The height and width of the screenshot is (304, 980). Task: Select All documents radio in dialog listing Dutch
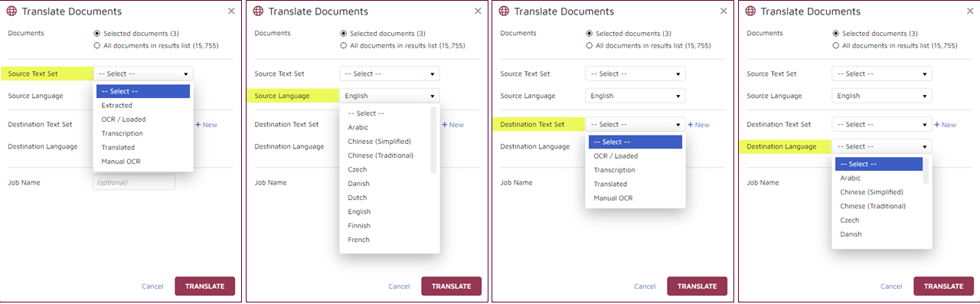pos(343,46)
